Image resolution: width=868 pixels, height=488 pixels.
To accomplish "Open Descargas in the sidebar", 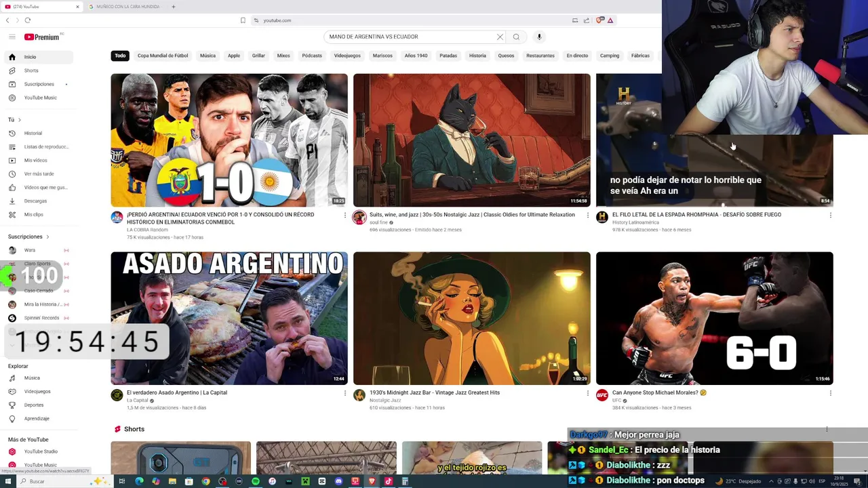I will (39, 201).
